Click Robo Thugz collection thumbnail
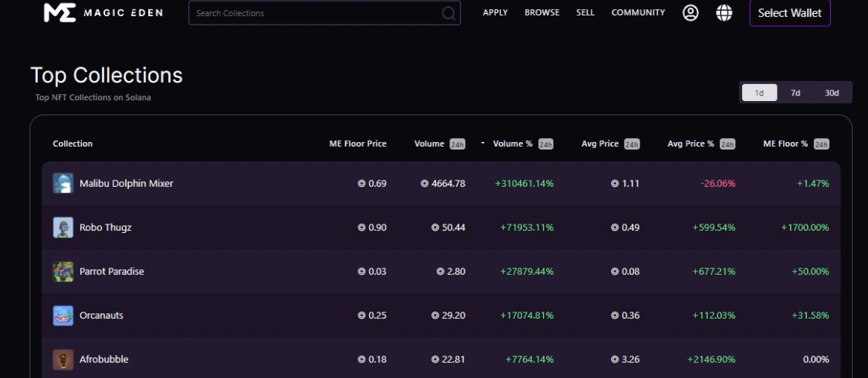Image resolution: width=868 pixels, height=378 pixels. pyautogui.click(x=63, y=227)
